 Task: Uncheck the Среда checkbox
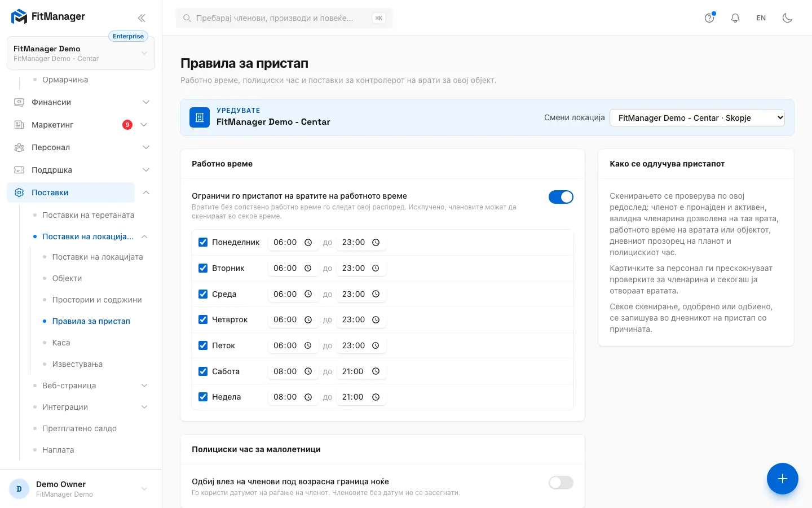click(203, 294)
